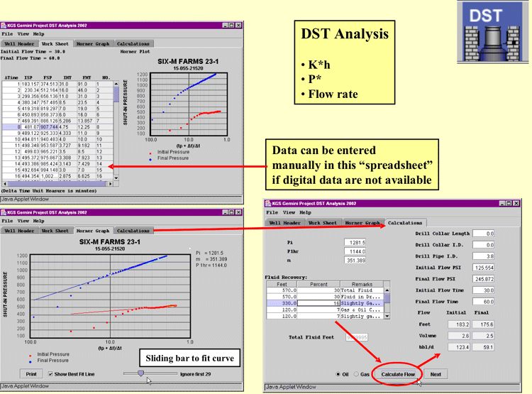Select worksheet cell 183.157 in row 1
Screen dimensions: 532x394
click(31, 84)
